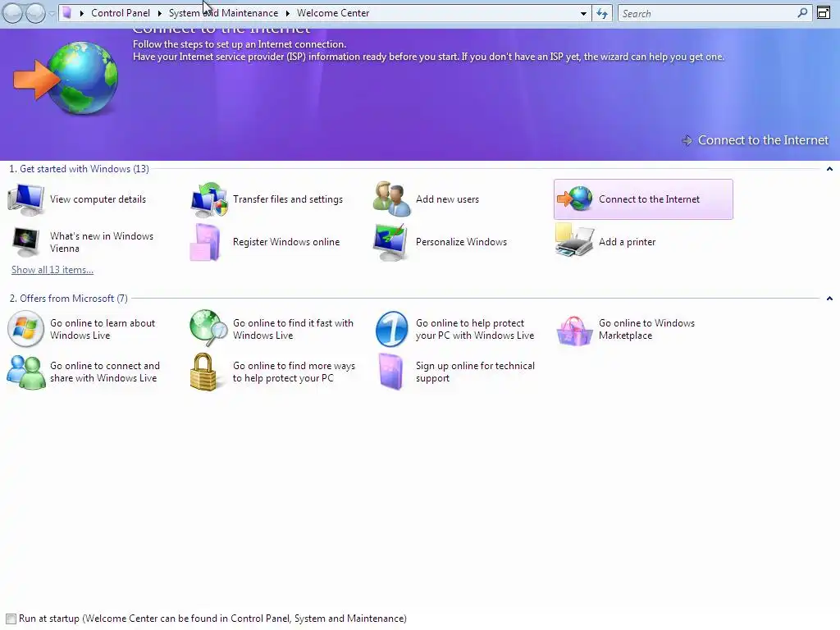Click the refresh button in address bar
This screenshot has width=840, height=630.
click(x=602, y=13)
